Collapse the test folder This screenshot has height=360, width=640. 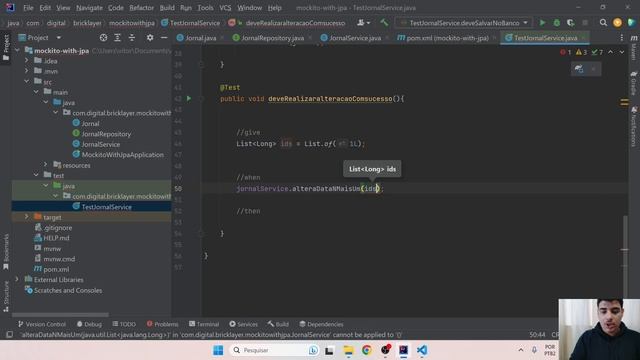tap(36, 175)
